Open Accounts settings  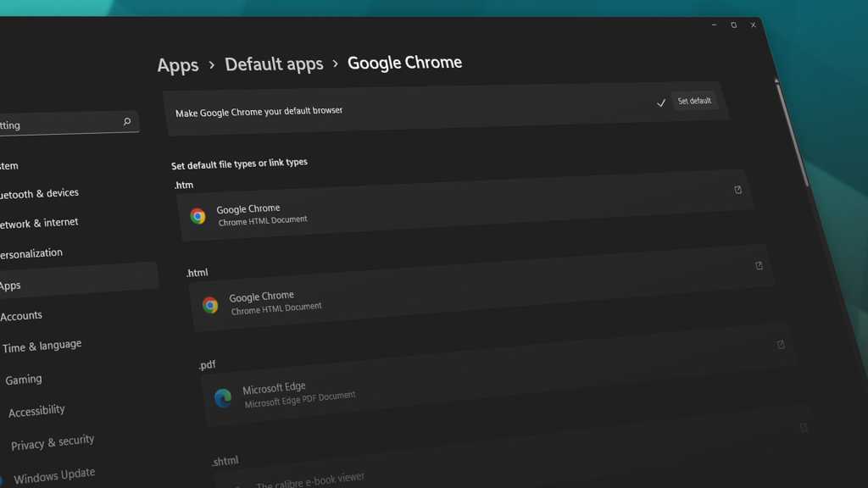21,316
